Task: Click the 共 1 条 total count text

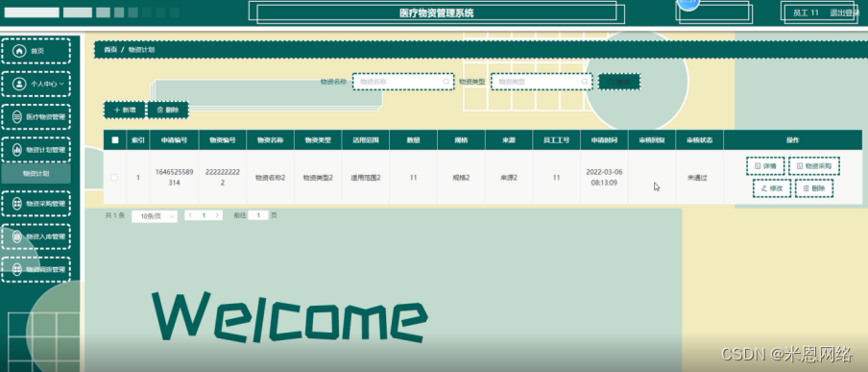Action: click(x=115, y=215)
